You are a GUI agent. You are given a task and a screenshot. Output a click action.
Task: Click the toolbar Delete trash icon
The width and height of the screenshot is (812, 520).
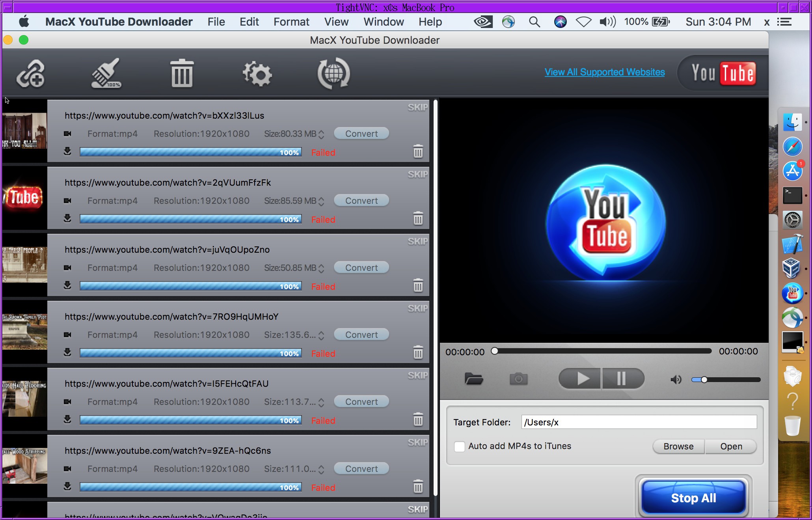click(182, 74)
